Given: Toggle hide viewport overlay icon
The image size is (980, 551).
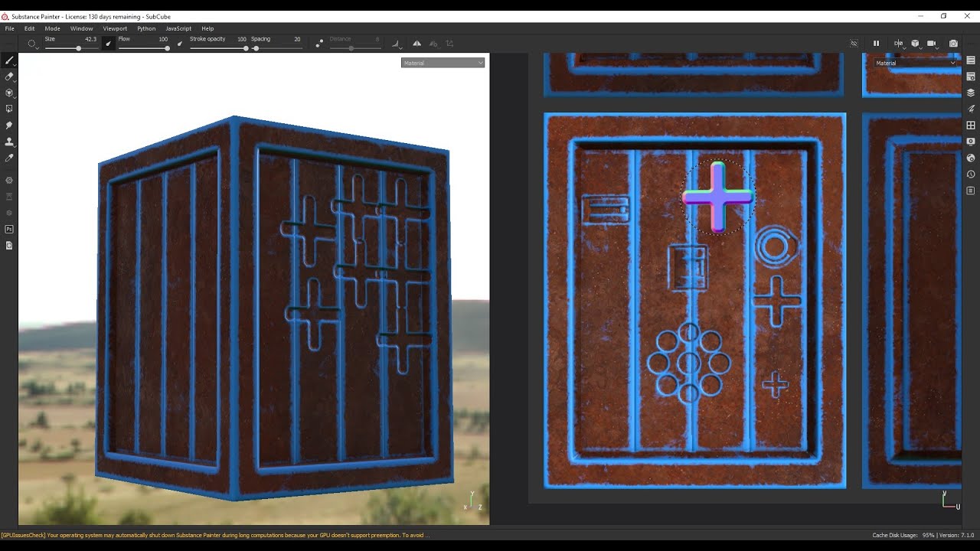Looking at the screenshot, I should click(854, 44).
